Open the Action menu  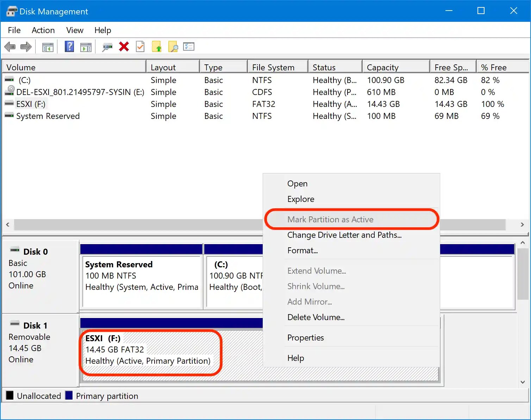pyautogui.click(x=43, y=30)
